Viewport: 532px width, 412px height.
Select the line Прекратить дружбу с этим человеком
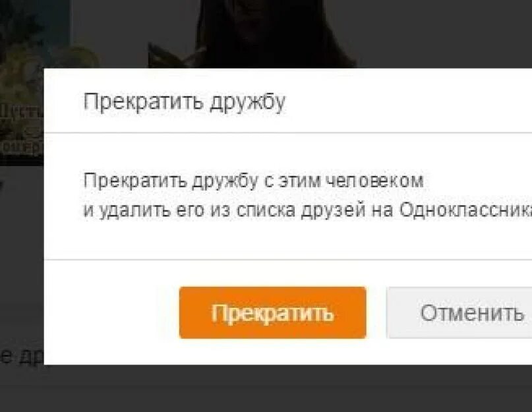coord(253,180)
